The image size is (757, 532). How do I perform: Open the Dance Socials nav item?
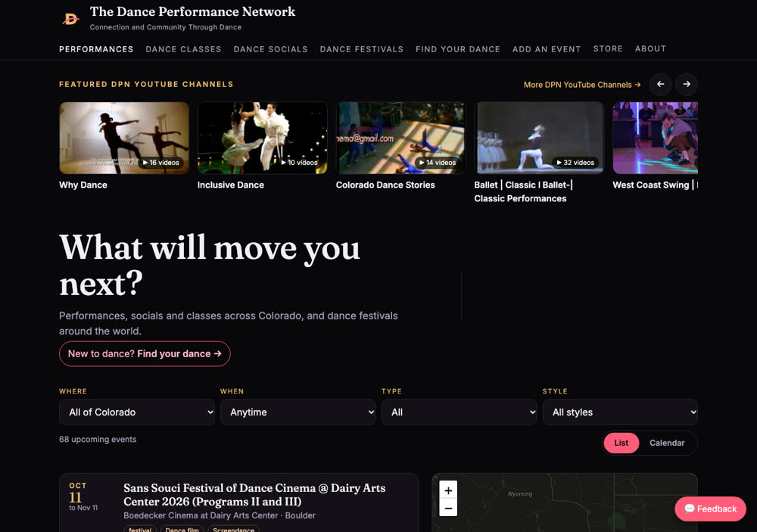click(x=270, y=49)
